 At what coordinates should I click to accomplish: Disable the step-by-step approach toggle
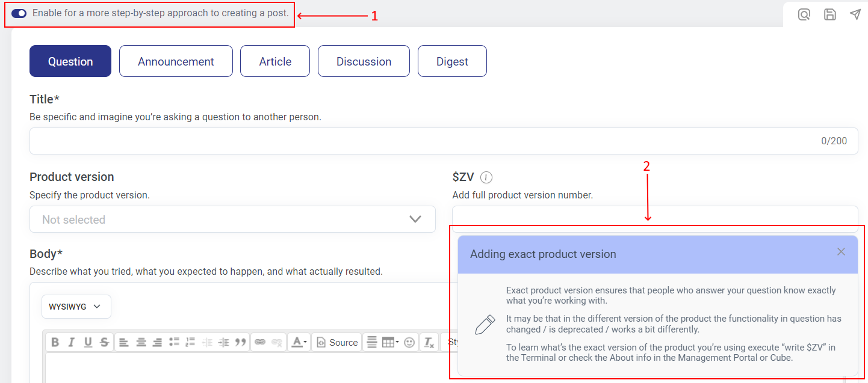(19, 13)
